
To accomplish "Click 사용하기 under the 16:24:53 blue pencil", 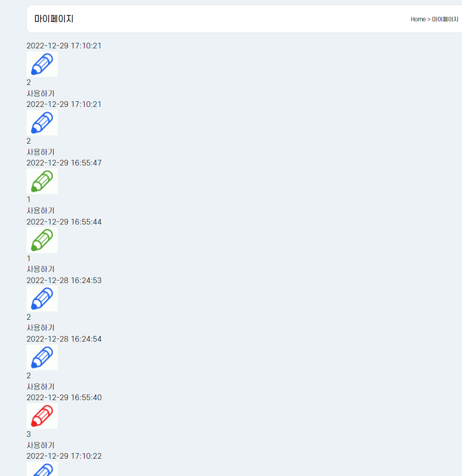I will click(x=40, y=327).
